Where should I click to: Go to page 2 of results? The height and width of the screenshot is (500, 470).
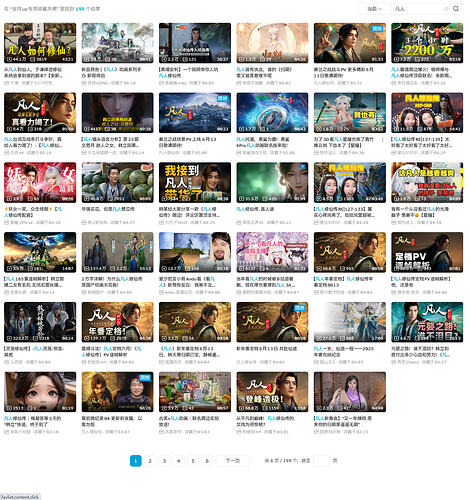point(150,461)
